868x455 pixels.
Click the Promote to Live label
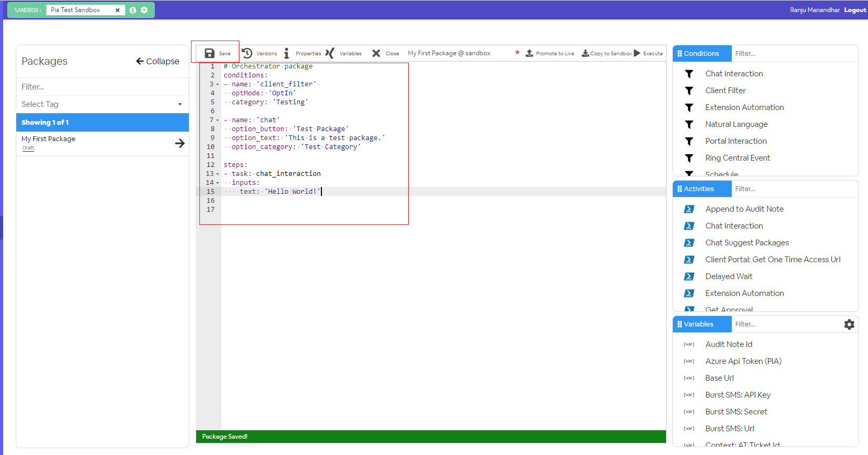click(555, 54)
